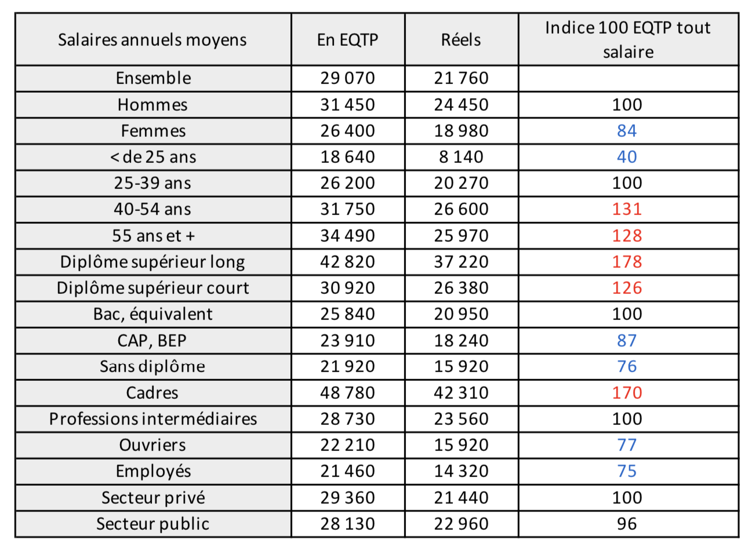
Task: Click the EQTP value 23 910 for CAP, BEP
Action: (347, 341)
